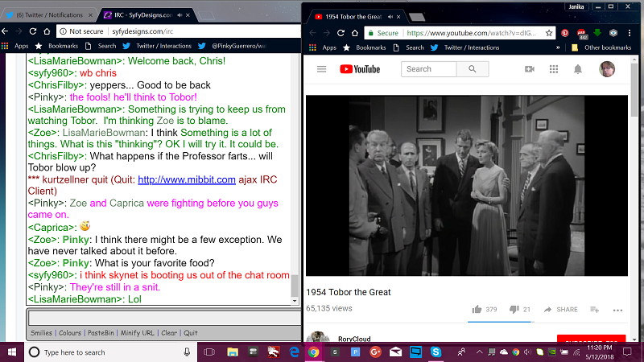Go back in the IRC browser window
This screenshot has width=644, height=362.
coord(5,31)
